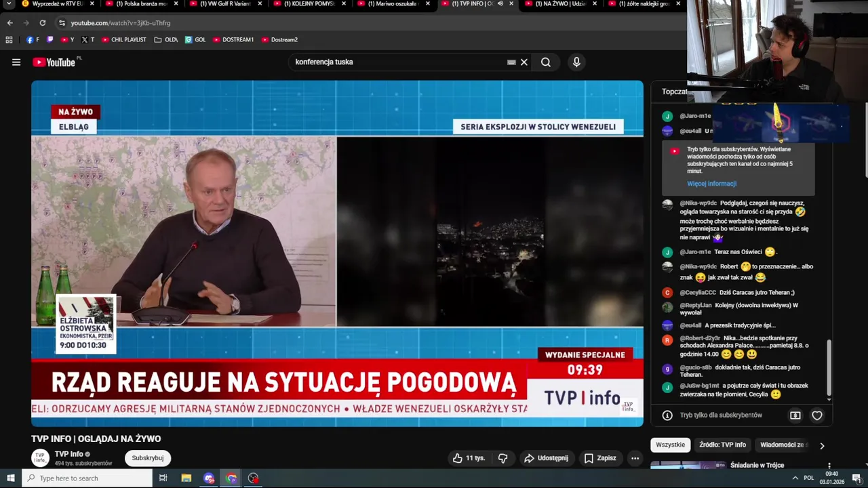Open Chrome icon in taskbar
Screen dimensions: 868x488
pyautogui.click(x=231, y=479)
